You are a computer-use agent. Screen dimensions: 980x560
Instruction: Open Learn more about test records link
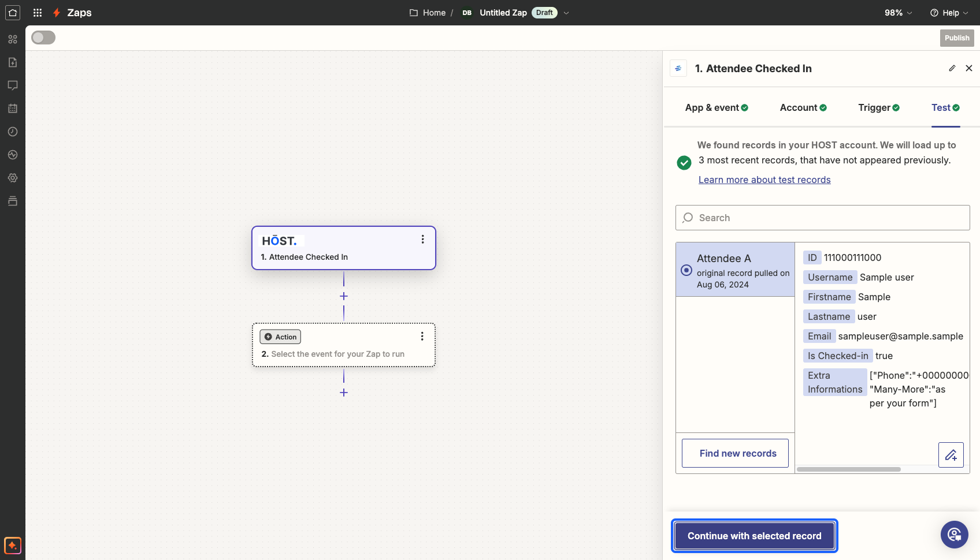coord(764,180)
